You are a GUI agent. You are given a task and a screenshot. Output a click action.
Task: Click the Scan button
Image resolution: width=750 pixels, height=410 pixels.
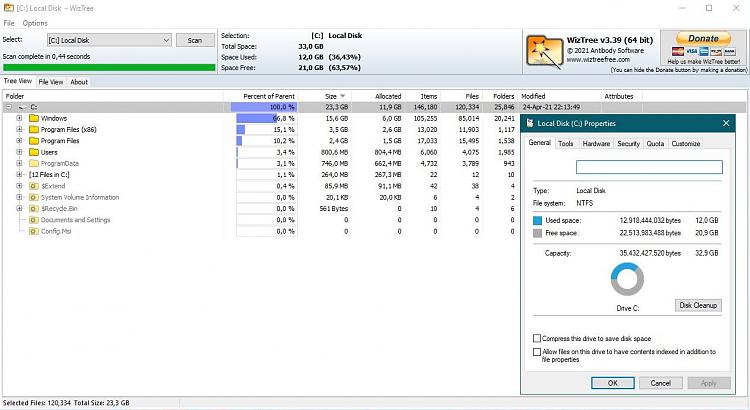point(195,40)
